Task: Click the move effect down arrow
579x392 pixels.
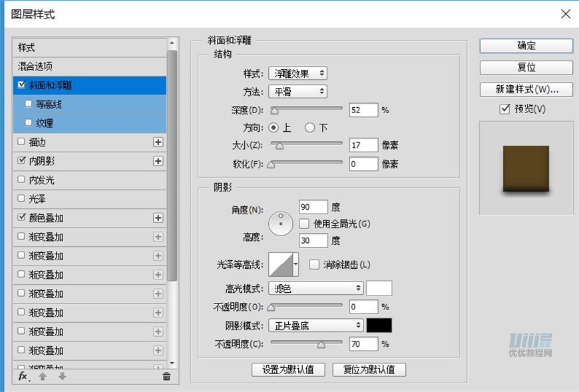Action: 62,377
